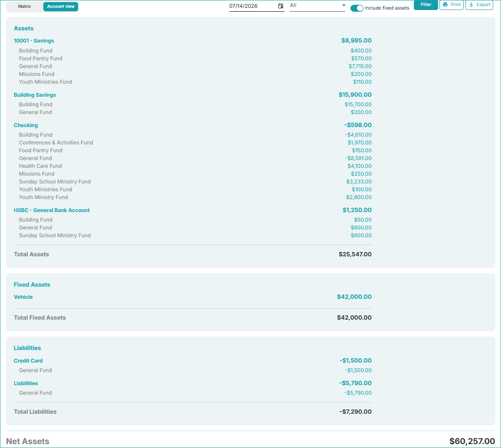Open the Liabilities account link under Credit Card
501x448 pixels.
tap(26, 383)
